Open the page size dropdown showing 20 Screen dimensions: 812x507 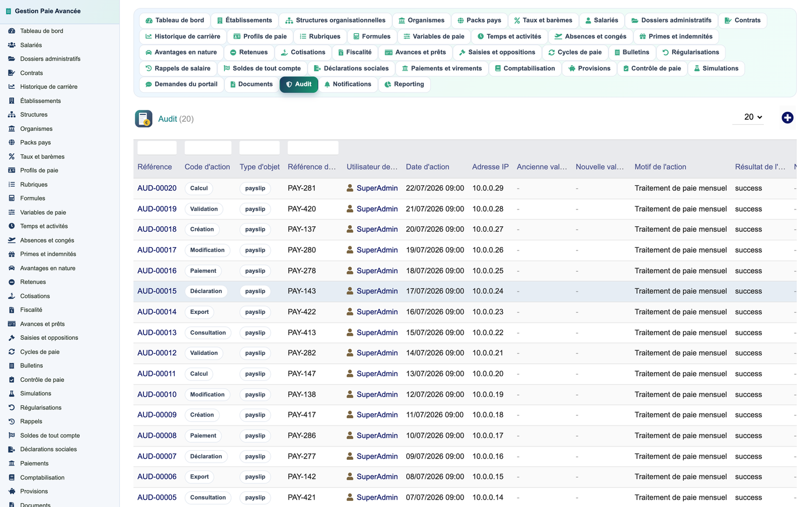(x=749, y=117)
